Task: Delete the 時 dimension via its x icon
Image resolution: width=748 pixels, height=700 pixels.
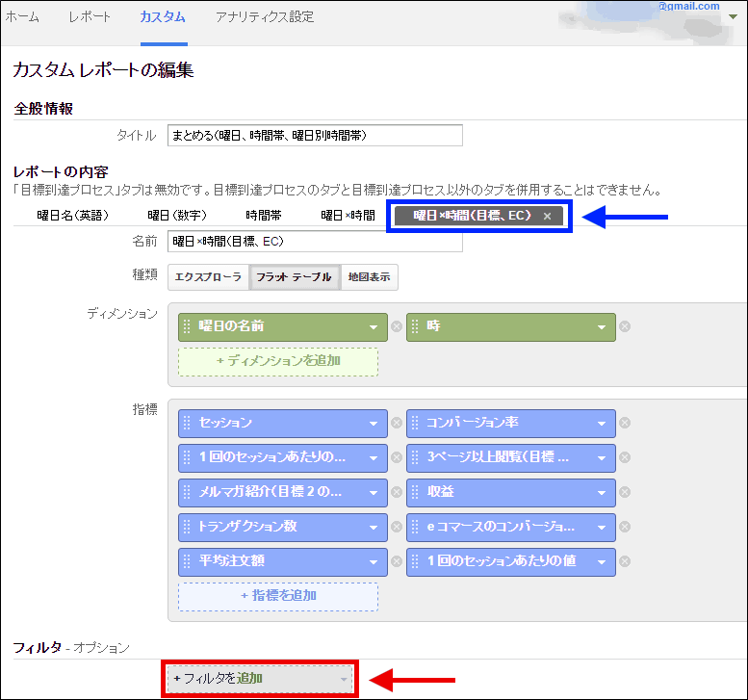Action: [624, 326]
